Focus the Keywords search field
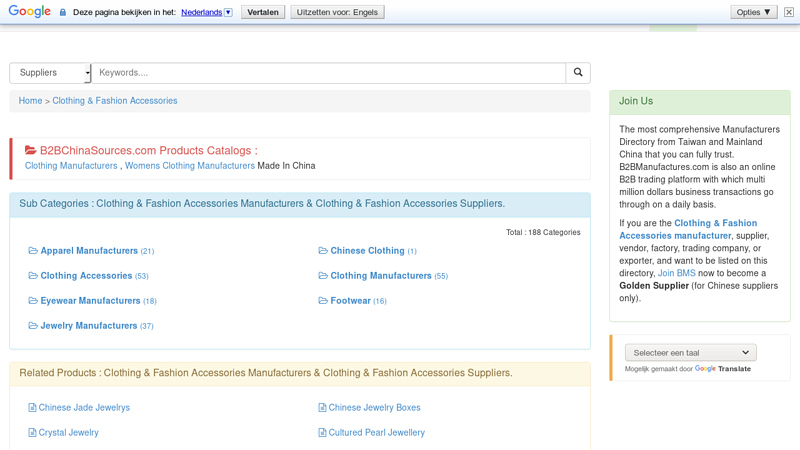 click(329, 72)
